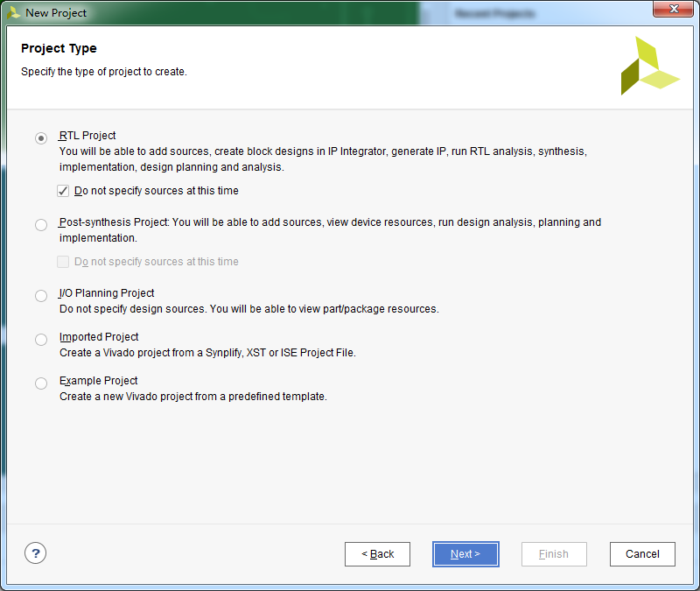700x591 pixels.
Task: Click the New Project title bar icon
Action: 13,12
